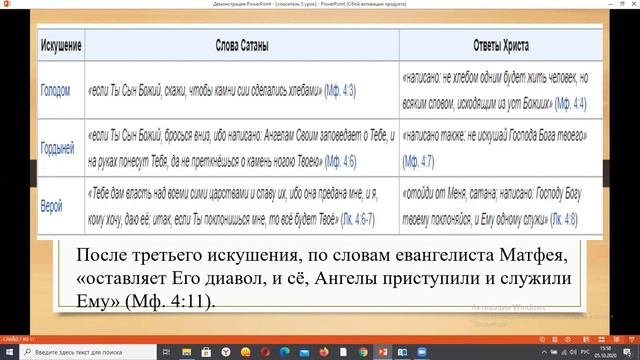Open the 'Голодом' link in the table

click(55, 90)
